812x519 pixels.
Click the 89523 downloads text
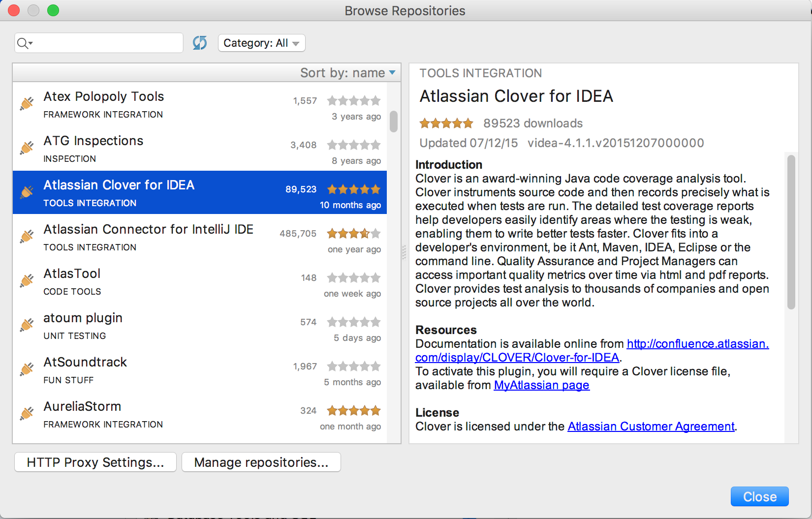point(533,123)
